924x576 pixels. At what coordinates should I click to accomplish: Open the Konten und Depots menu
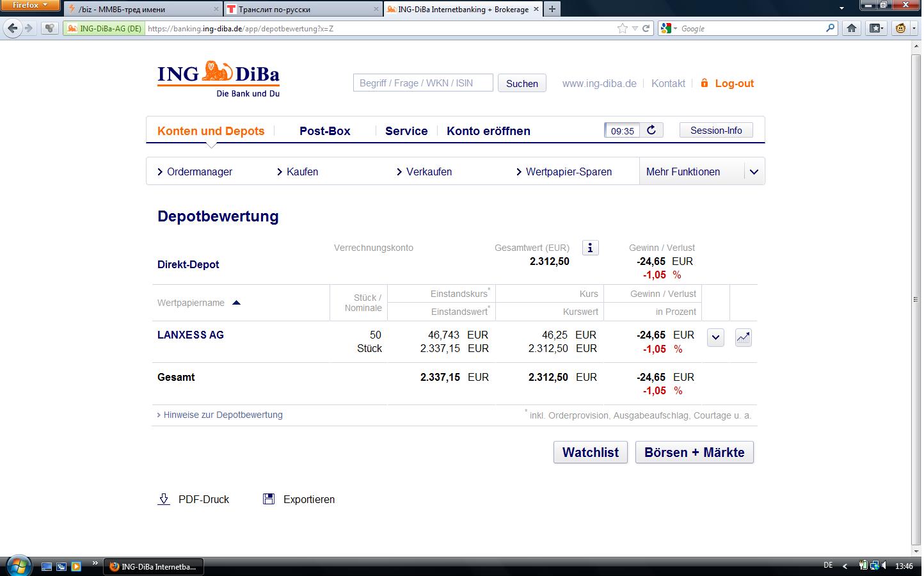[211, 131]
